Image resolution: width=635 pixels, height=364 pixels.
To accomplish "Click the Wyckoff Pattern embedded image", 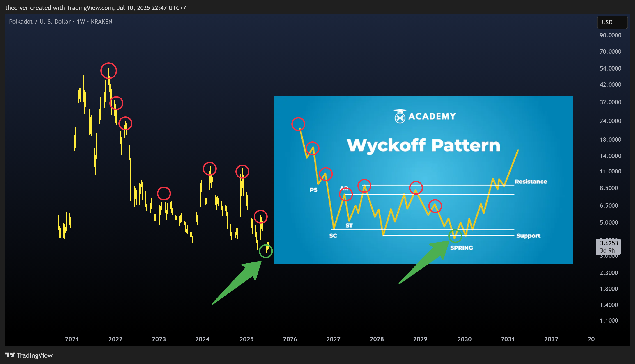I will point(423,180).
